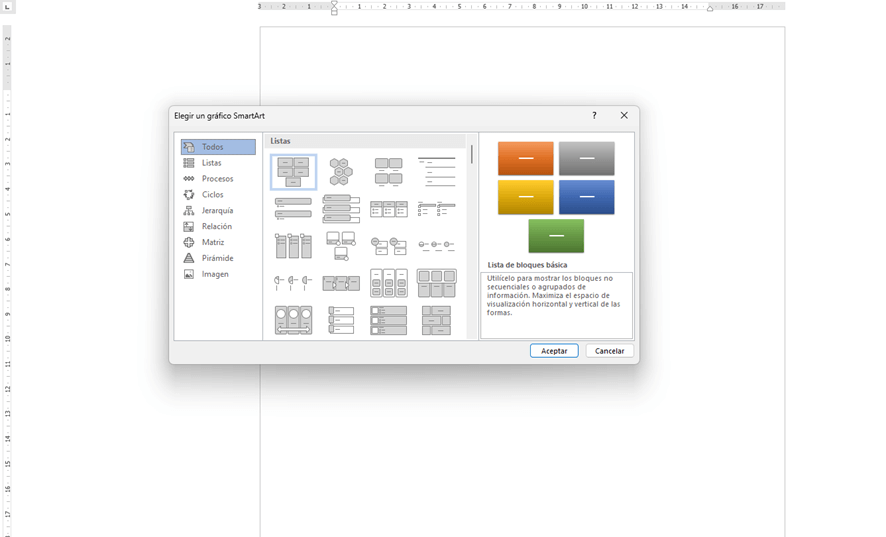The width and height of the screenshot is (886, 537).
Task: Pick layout with three squares above tall blocks
Action: [436, 283]
